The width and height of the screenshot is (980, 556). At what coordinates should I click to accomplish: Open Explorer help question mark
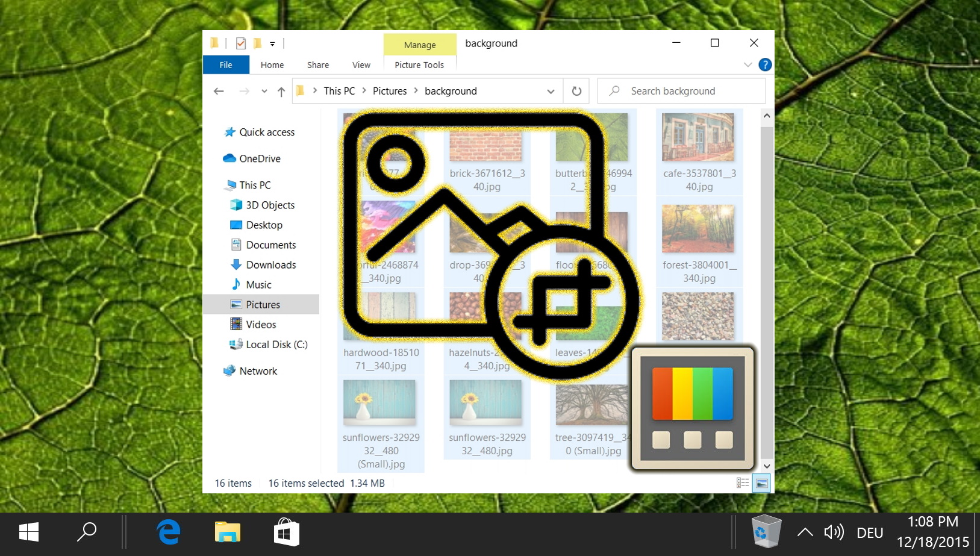coord(765,64)
